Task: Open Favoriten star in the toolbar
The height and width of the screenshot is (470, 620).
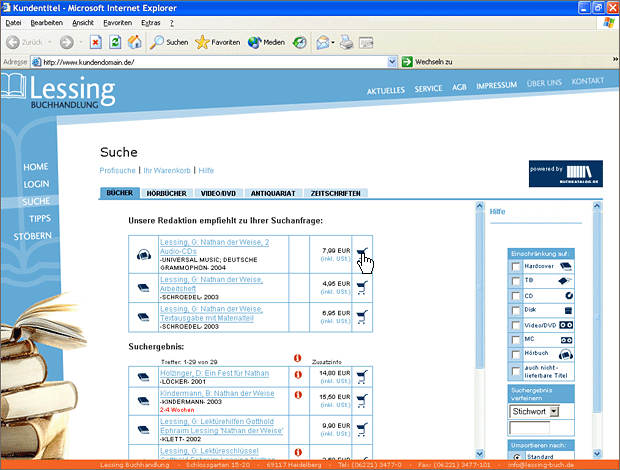Action: [x=217, y=42]
